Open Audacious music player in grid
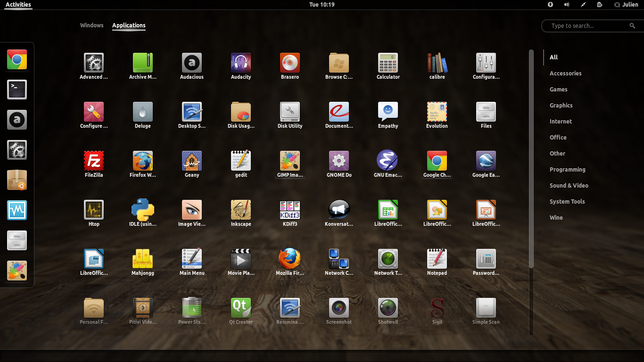This screenshot has height=362, width=644. pyautogui.click(x=192, y=66)
